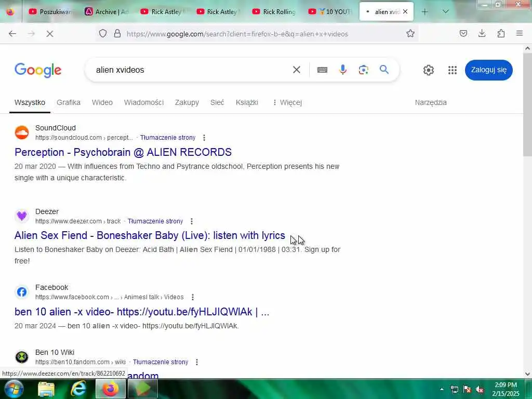This screenshot has height=399, width=532.
Task: Open the Google apps grid
Action: [453, 70]
